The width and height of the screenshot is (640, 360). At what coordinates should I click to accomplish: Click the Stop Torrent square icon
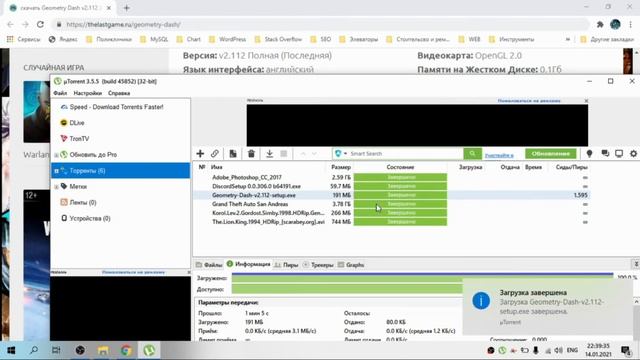click(284, 154)
